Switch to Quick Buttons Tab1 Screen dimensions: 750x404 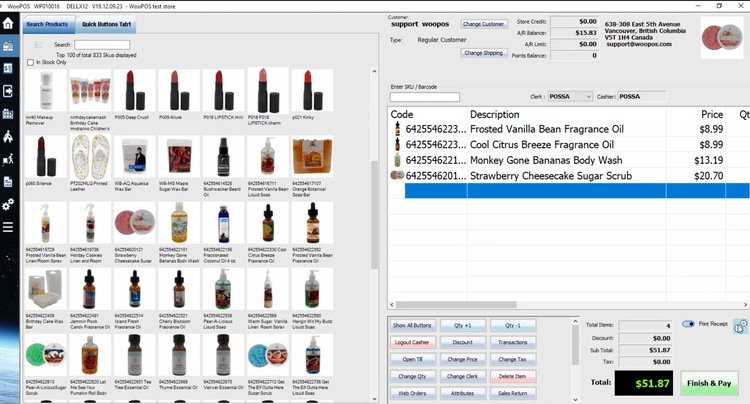(x=109, y=24)
